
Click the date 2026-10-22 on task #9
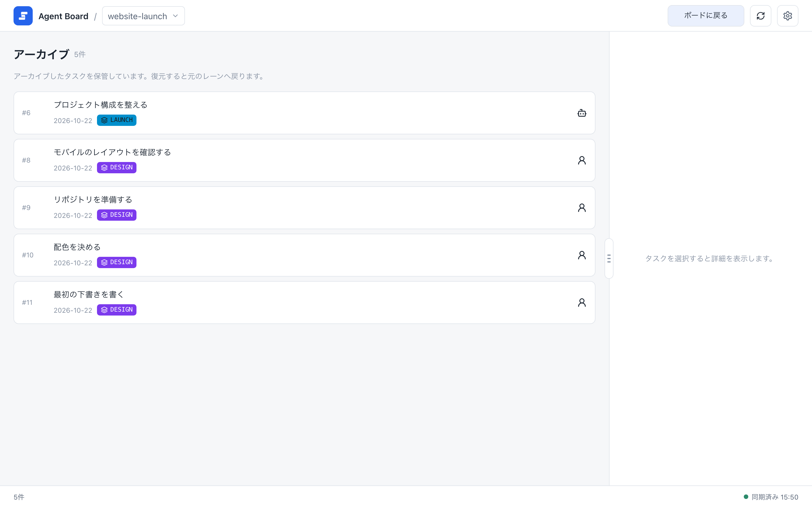click(x=73, y=215)
